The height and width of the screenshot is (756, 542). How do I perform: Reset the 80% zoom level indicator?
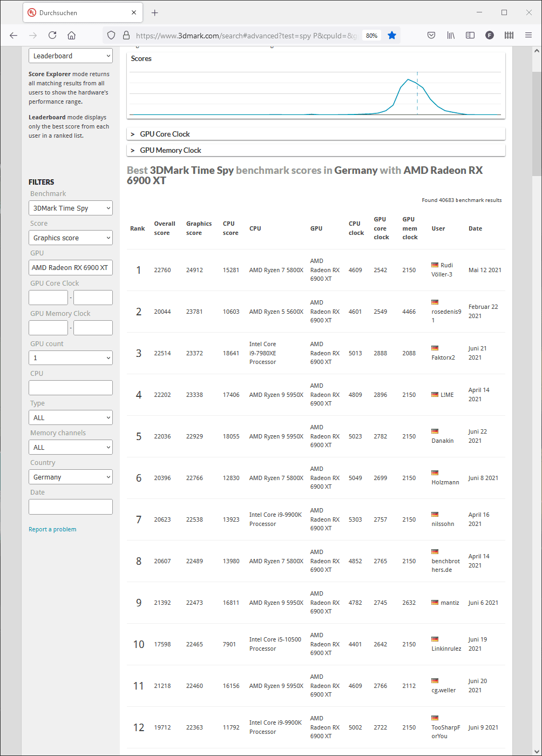(371, 36)
